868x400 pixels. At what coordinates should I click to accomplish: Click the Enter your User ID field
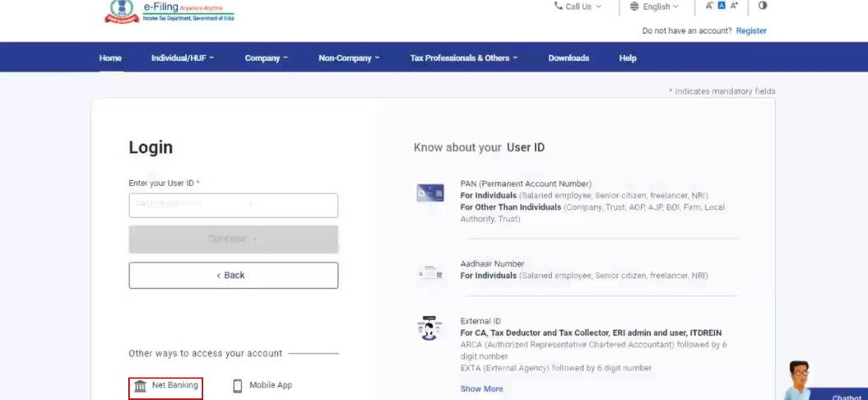point(234,206)
